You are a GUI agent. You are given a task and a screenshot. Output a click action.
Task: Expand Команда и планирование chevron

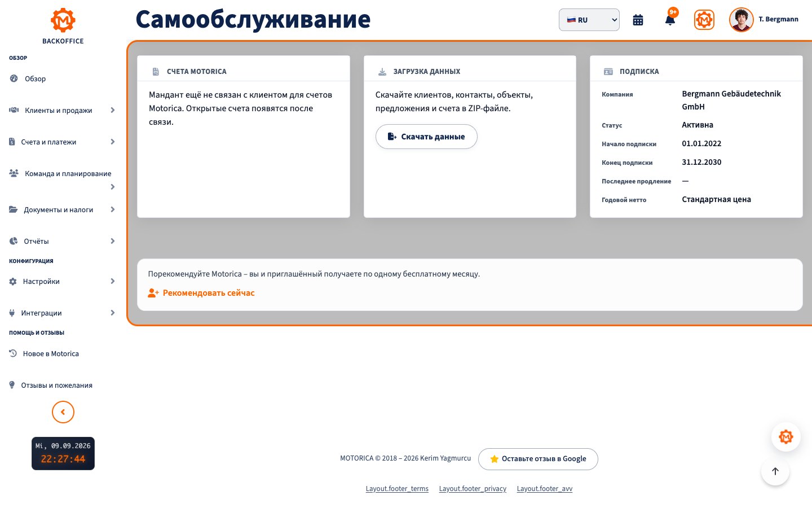(113, 187)
